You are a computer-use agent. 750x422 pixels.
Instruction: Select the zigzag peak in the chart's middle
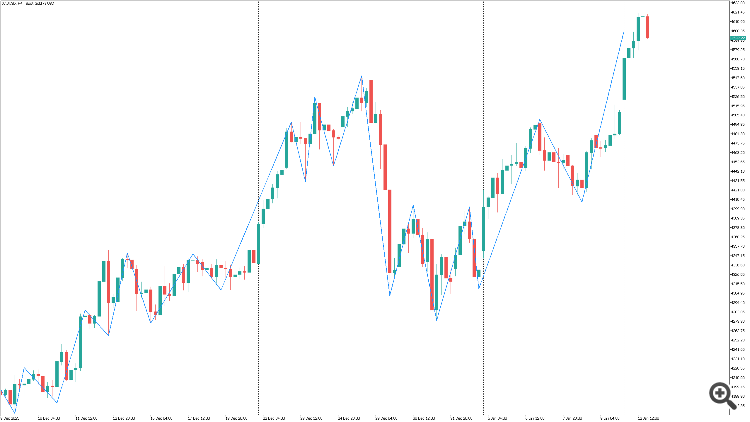pyautogui.click(x=362, y=77)
